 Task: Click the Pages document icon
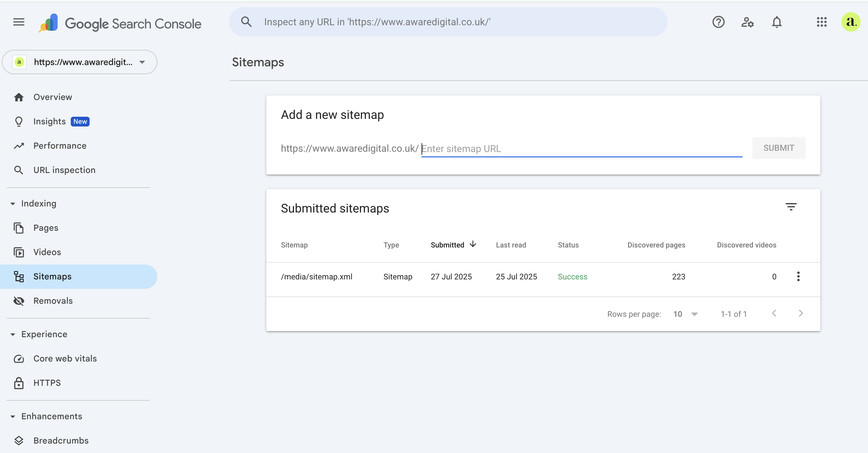[19, 228]
